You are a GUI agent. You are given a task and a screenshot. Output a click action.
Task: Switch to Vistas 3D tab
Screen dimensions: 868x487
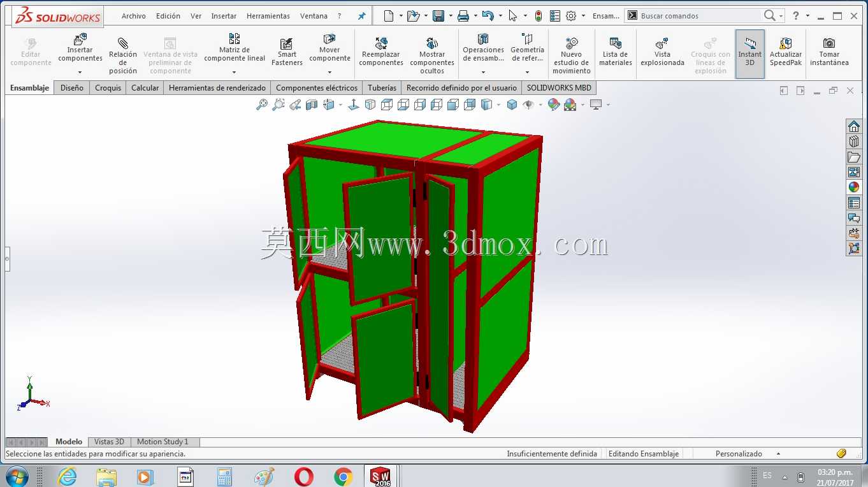[x=109, y=442]
